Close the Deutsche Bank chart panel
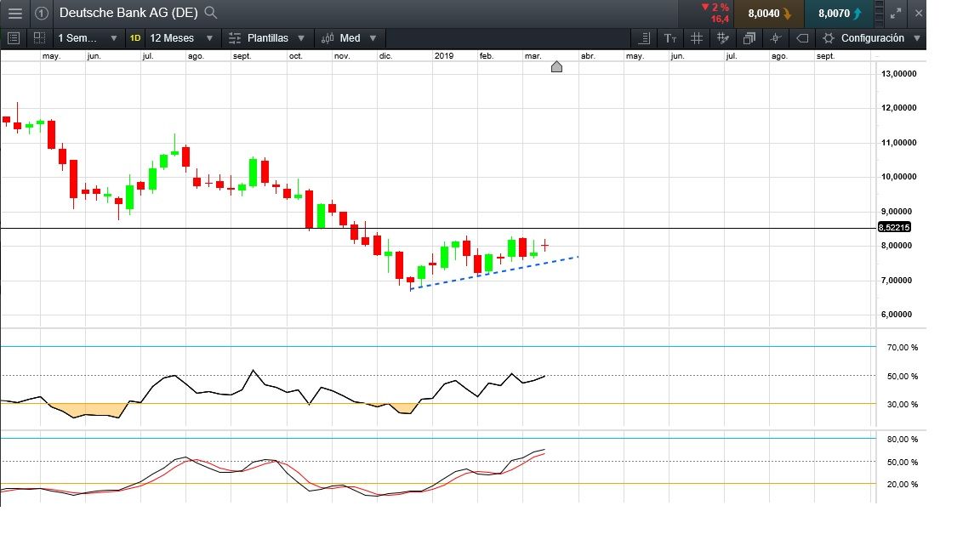Image resolution: width=980 pixels, height=551 pixels. click(x=919, y=13)
